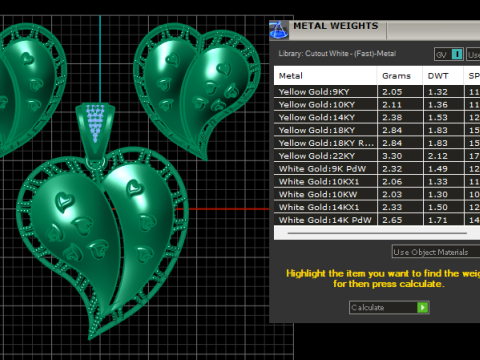Click the green Calculate arrow icon
Image resolution: width=480 pixels, height=360 pixels.
coord(423,307)
